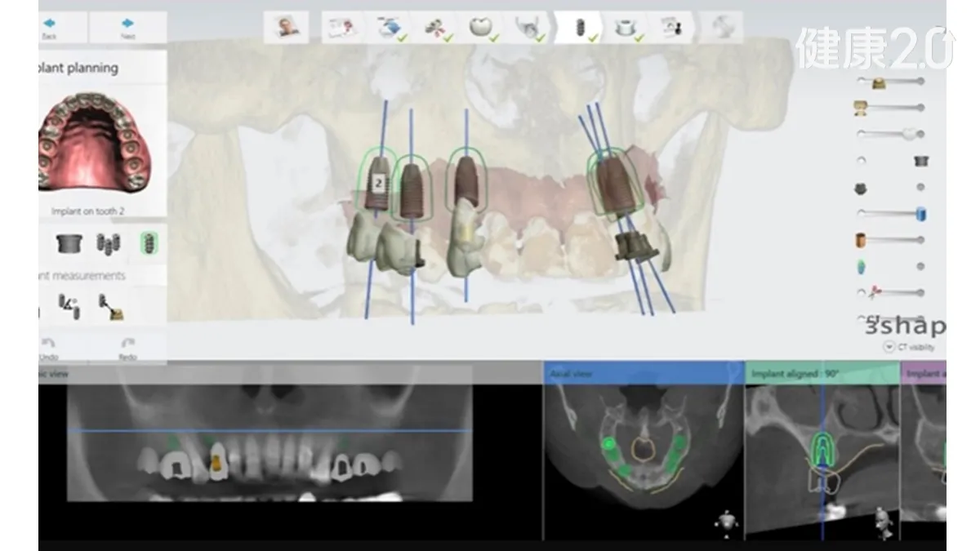Adjust the blue tooth transparency slider

(x=920, y=215)
